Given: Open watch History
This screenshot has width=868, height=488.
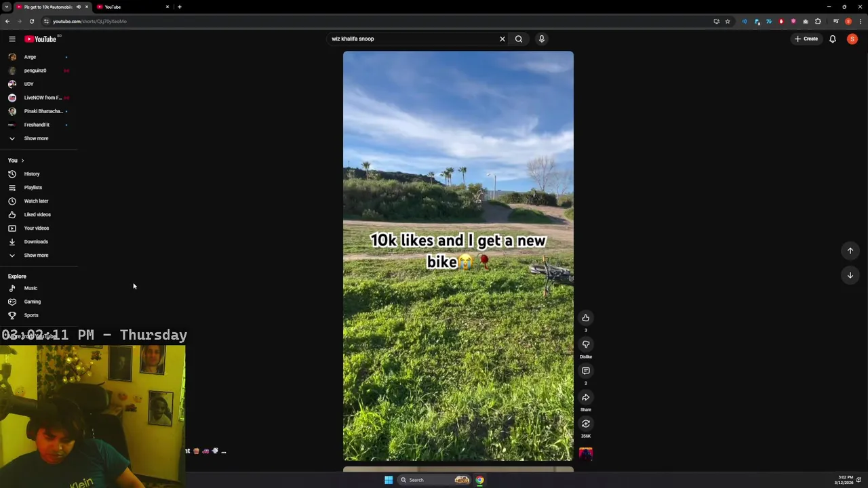Looking at the screenshot, I should [39, 174].
